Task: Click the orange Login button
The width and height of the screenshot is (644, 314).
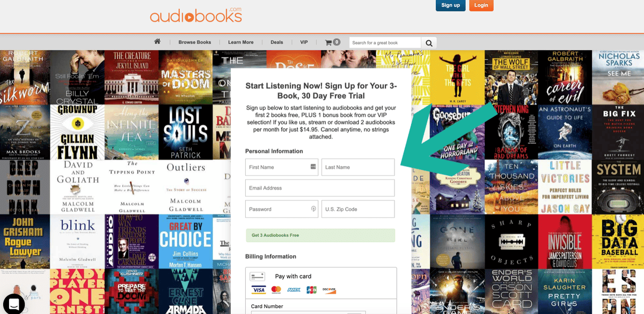Action: [x=481, y=5]
